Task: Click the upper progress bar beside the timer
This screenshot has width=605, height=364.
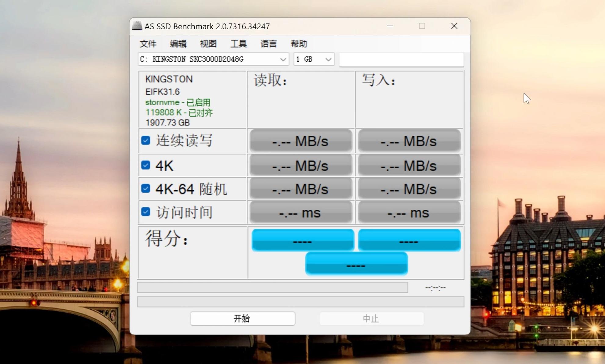Action: click(272, 287)
